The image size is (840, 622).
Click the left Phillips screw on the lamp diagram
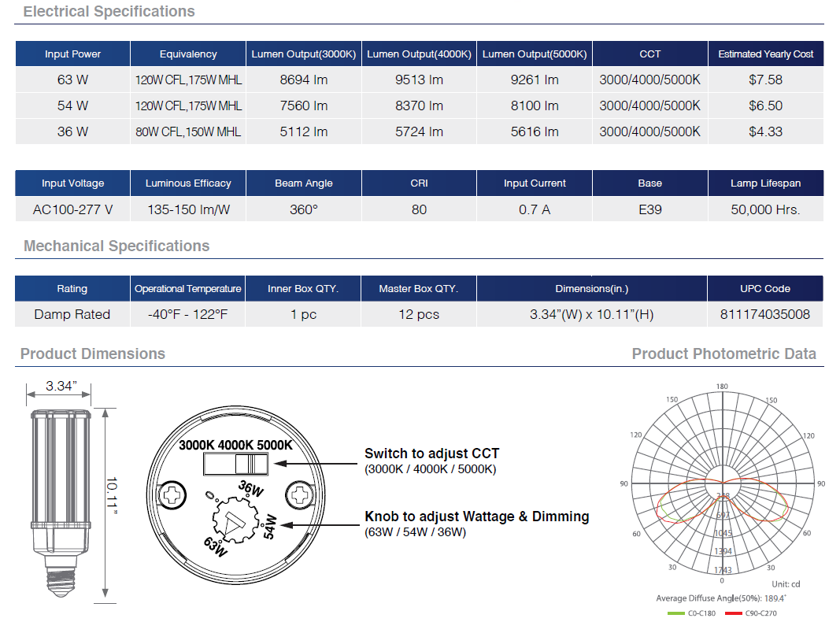pos(172,495)
